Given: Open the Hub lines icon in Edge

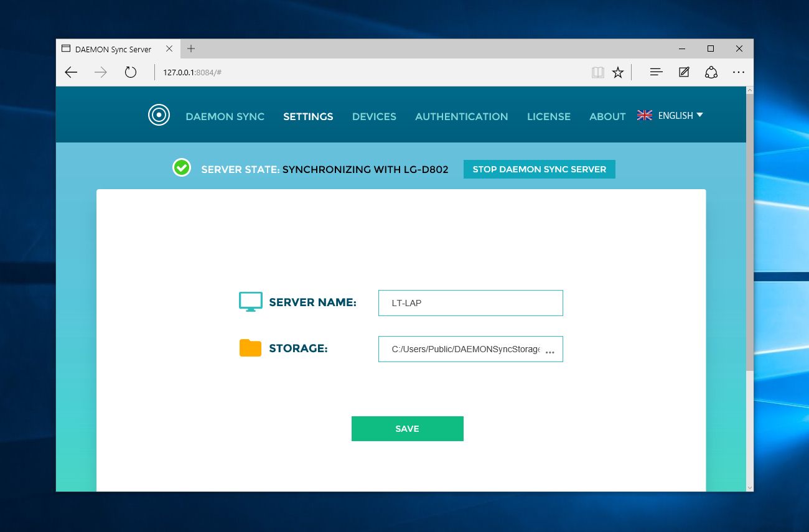Looking at the screenshot, I should pos(656,72).
